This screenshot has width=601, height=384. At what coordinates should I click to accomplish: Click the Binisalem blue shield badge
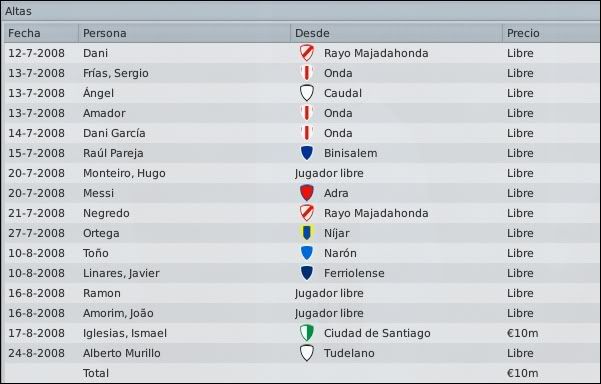307,153
